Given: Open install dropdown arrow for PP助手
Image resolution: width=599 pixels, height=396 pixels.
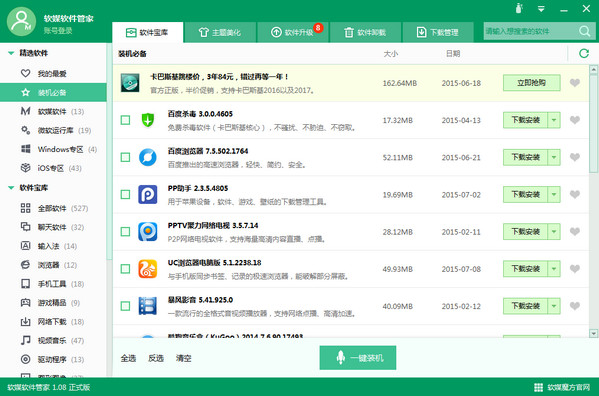Looking at the screenshot, I should (x=554, y=194).
